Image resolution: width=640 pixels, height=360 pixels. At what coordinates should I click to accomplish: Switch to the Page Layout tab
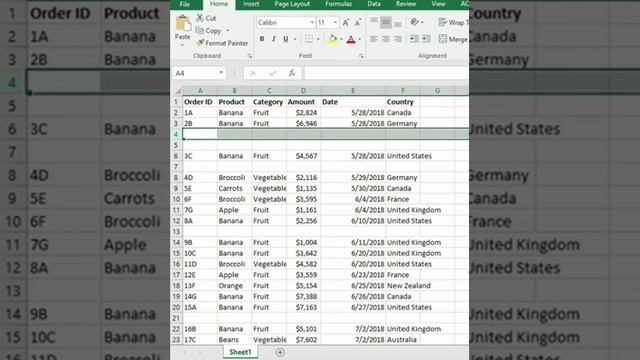click(x=292, y=4)
